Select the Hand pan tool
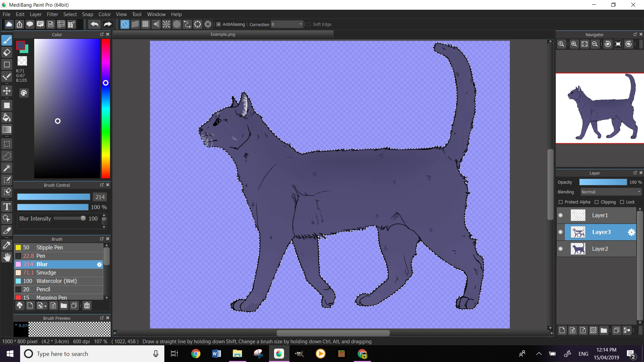Viewport: 644px width, 362px height. pyautogui.click(x=7, y=257)
